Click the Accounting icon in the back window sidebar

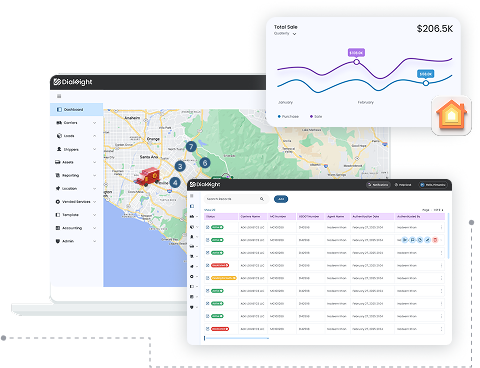click(x=58, y=228)
